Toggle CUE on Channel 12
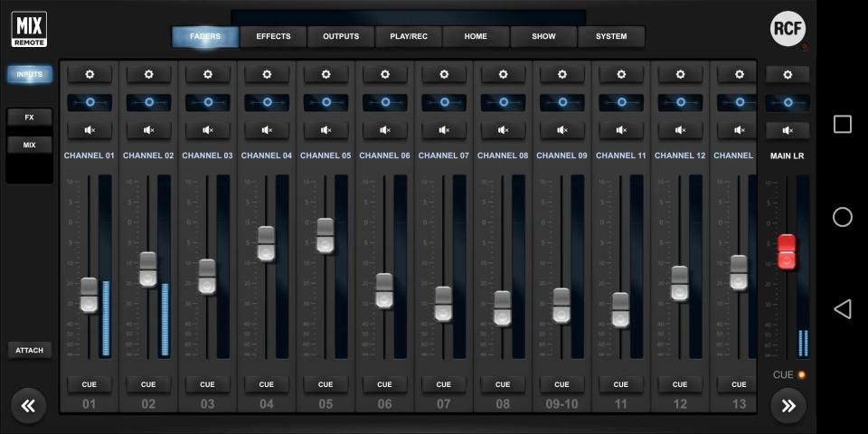 click(x=680, y=384)
